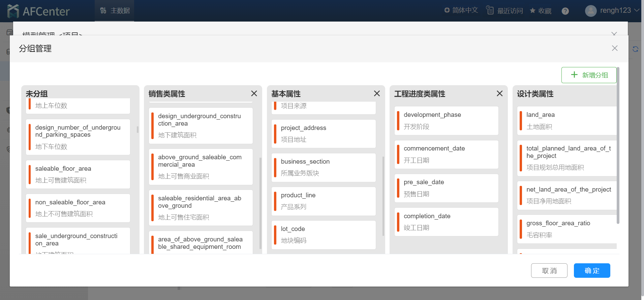This screenshot has height=300, width=644.
Task: Select the development_phase card
Action: [446, 121]
